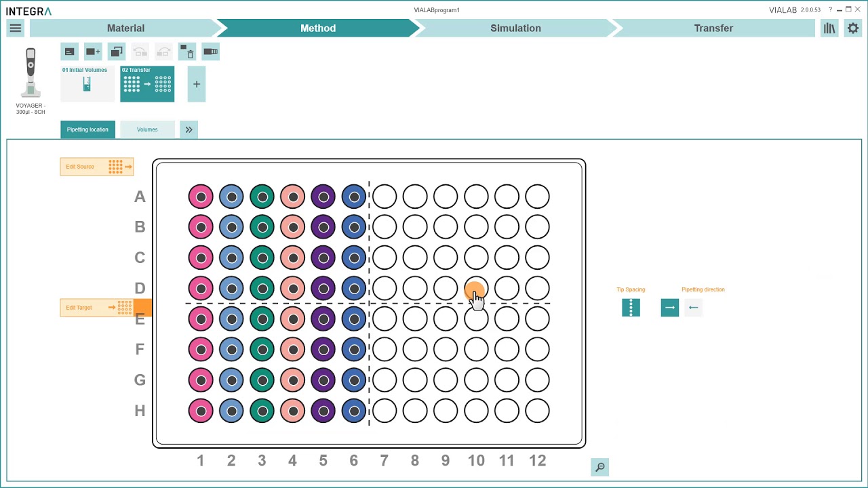Select pink well A1
The height and width of the screenshot is (488, 868).
pyautogui.click(x=201, y=197)
